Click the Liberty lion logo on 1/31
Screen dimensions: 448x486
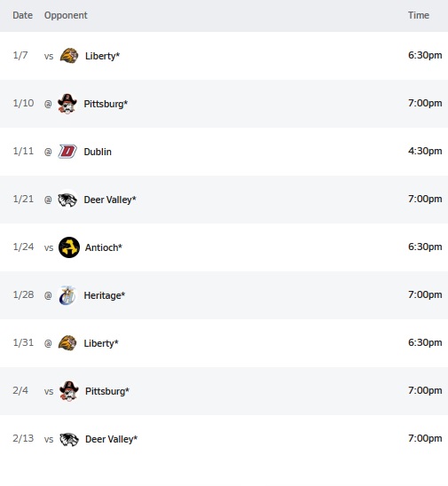pyautogui.click(x=67, y=343)
